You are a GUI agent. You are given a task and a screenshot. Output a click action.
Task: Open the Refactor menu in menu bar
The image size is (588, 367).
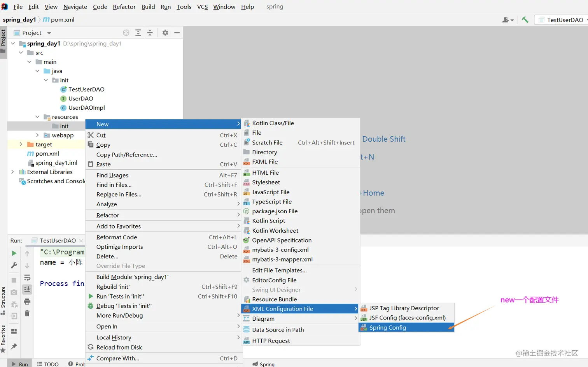tap(124, 7)
